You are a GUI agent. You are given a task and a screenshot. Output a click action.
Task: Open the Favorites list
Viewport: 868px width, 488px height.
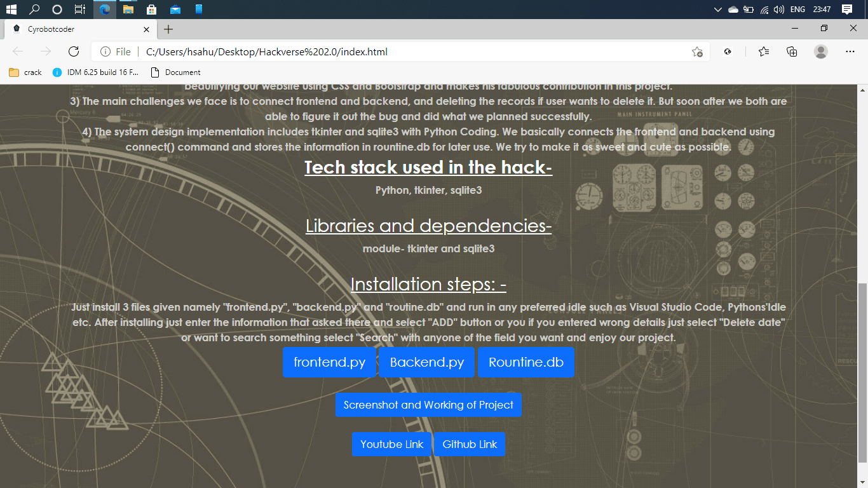[x=764, y=52]
